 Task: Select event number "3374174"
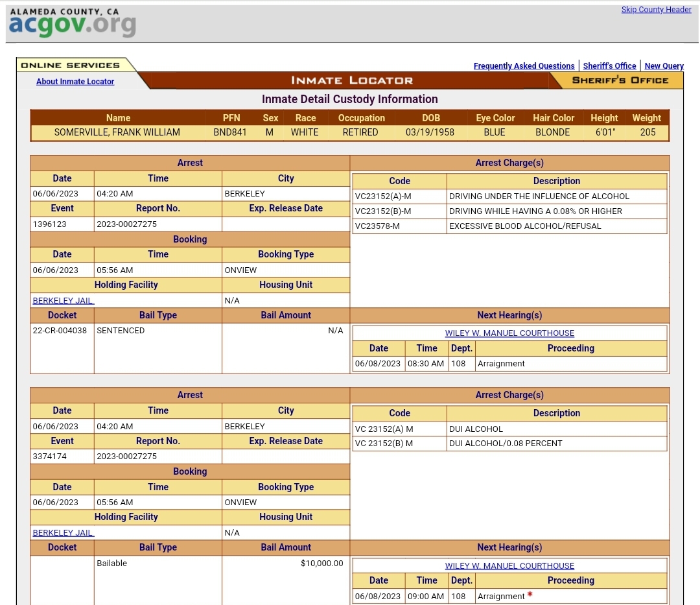click(49, 457)
